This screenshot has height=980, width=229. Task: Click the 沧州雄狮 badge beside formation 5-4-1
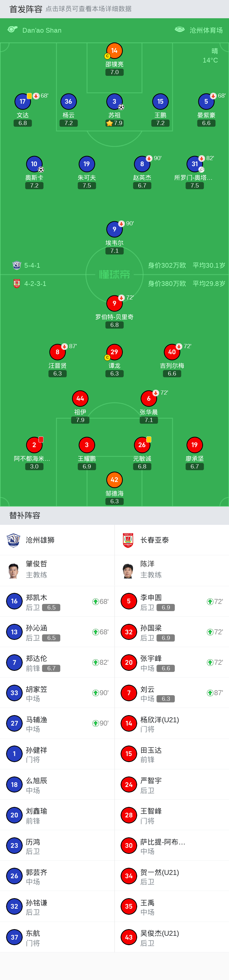pos(16,265)
